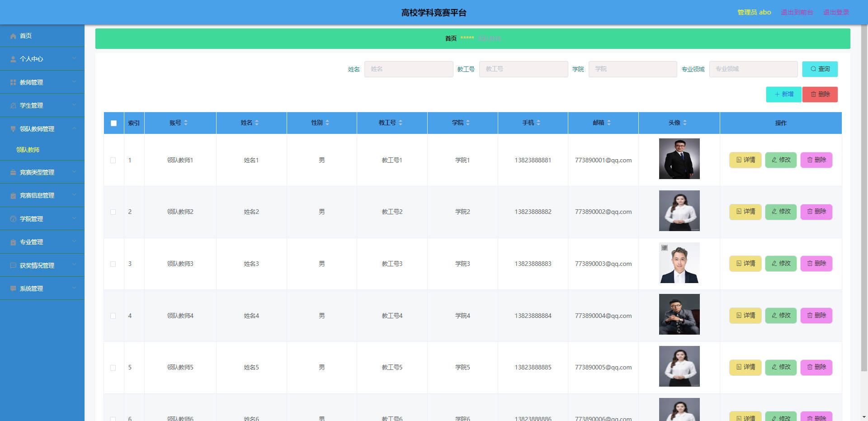Screen dimensions: 868x421
Task: Click the icon beside 专业管理
Action: (13, 242)
